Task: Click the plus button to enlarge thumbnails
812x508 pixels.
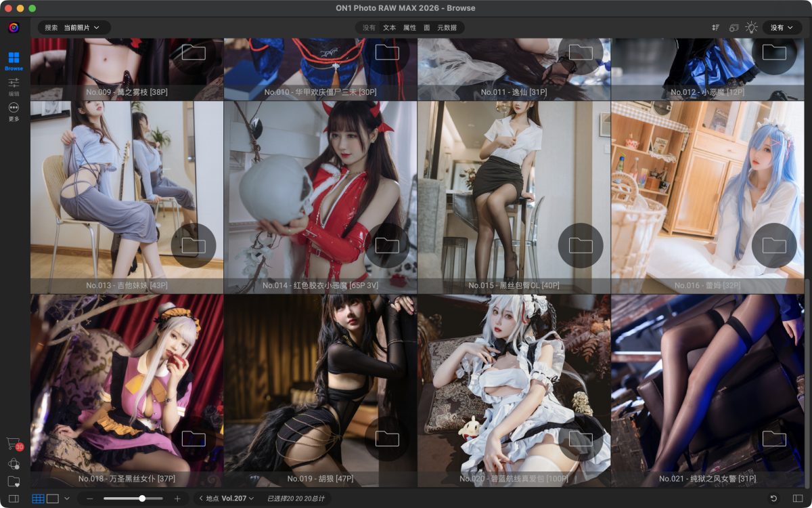Action: pyautogui.click(x=177, y=499)
